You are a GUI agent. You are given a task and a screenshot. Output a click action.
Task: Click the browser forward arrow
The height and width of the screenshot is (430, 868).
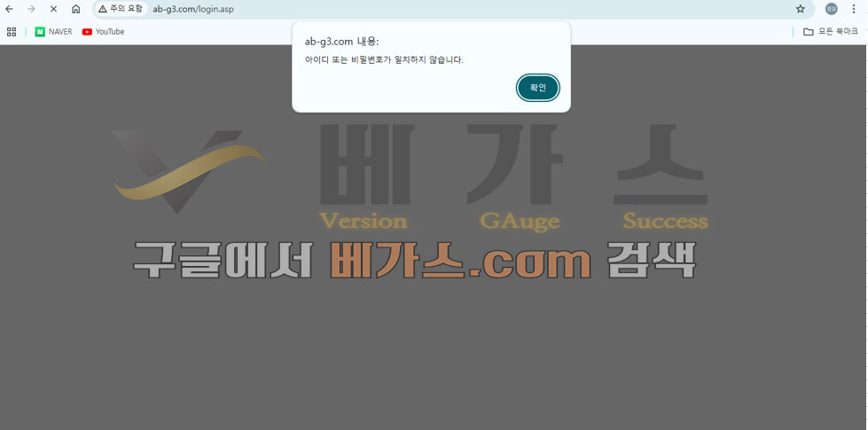click(31, 9)
